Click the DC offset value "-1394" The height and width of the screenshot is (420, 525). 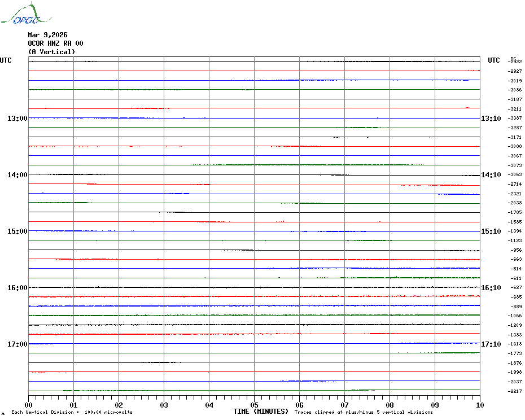515,231
